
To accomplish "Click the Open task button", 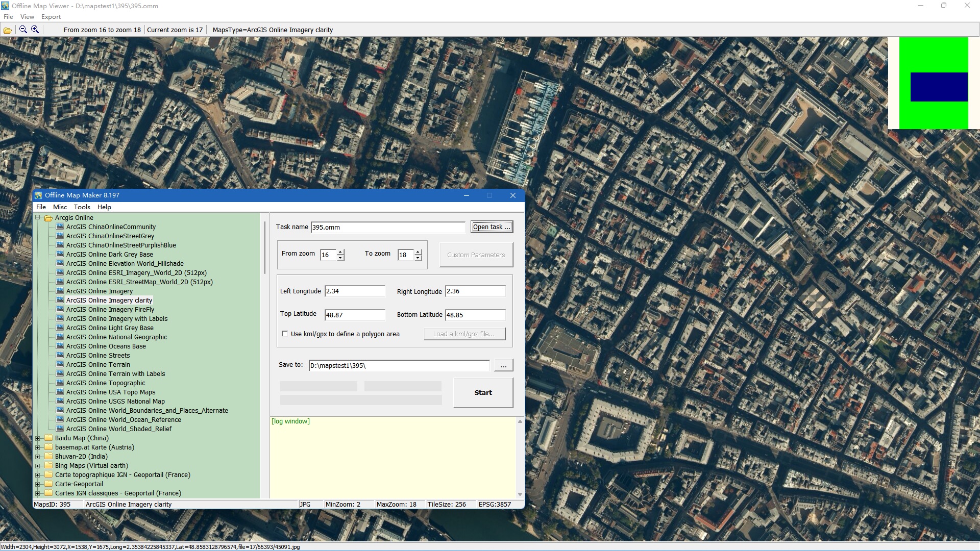I will [491, 227].
